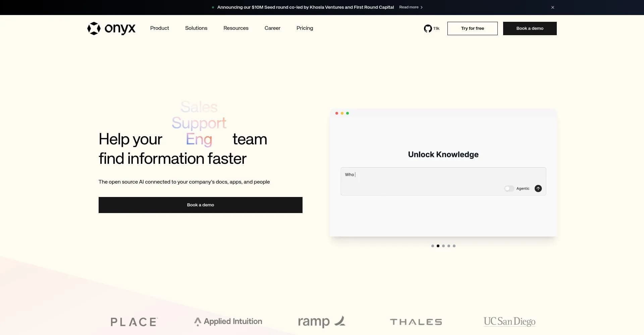Select the first carousel dot indicator

tap(433, 246)
